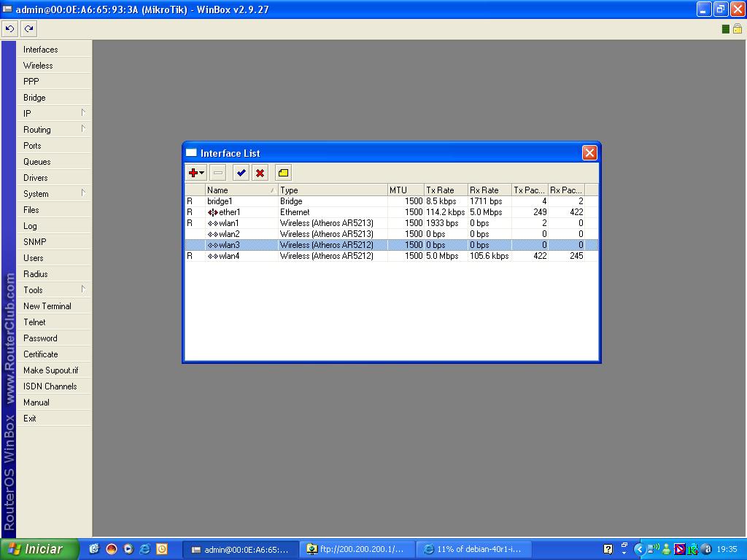Open the Radius menu item
The image size is (747, 560).
[x=54, y=274]
